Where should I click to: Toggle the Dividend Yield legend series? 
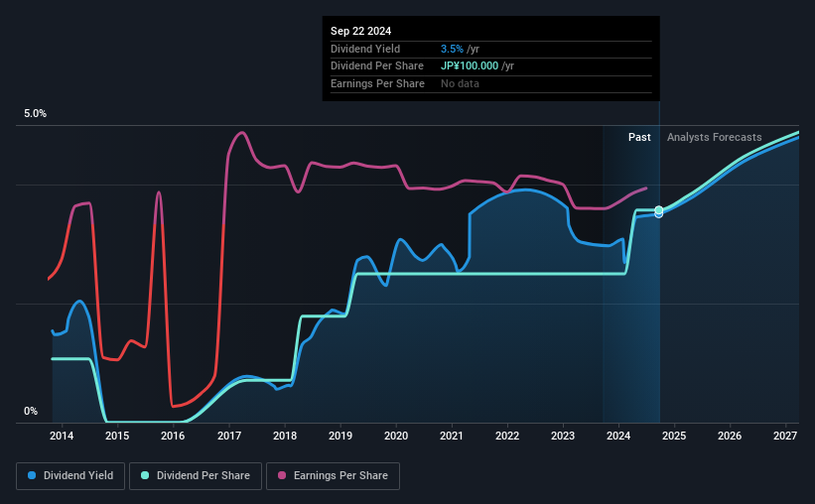point(70,476)
